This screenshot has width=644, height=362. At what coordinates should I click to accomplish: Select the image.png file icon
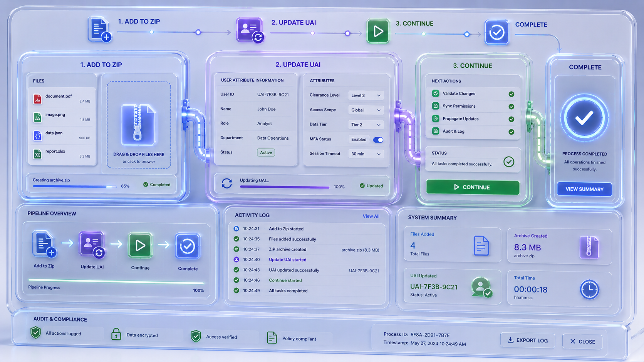37,117
